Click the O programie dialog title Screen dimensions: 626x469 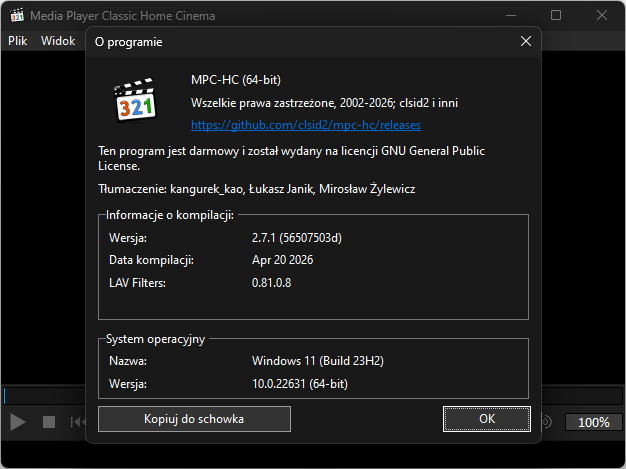pos(129,42)
